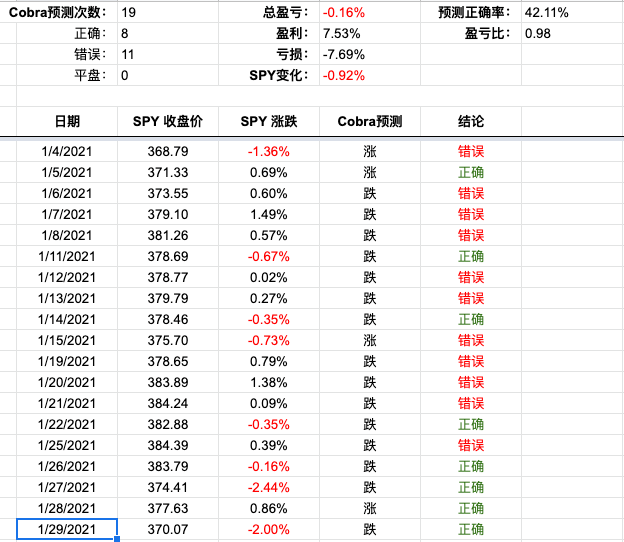The width and height of the screenshot is (624, 542).
Task: Select closing price 381.26
Action: (x=168, y=235)
